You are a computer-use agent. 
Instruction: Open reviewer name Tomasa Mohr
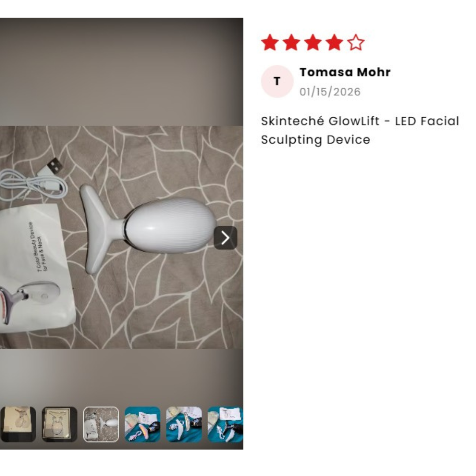point(345,72)
